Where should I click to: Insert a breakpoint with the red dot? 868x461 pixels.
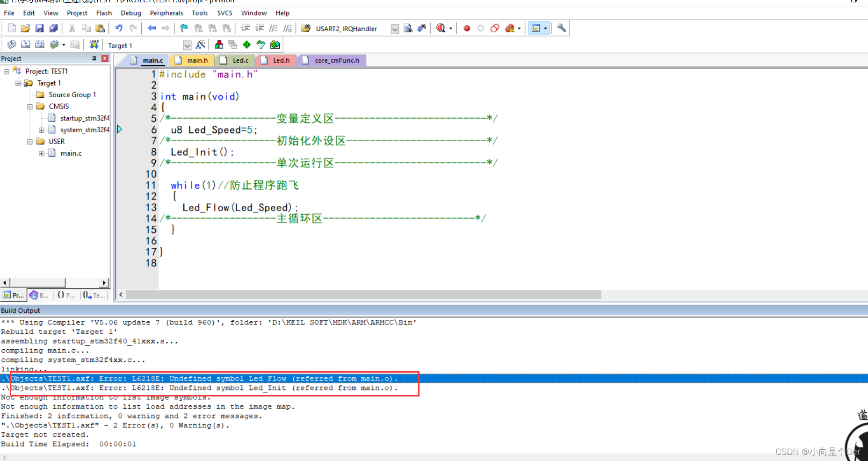[x=467, y=28]
